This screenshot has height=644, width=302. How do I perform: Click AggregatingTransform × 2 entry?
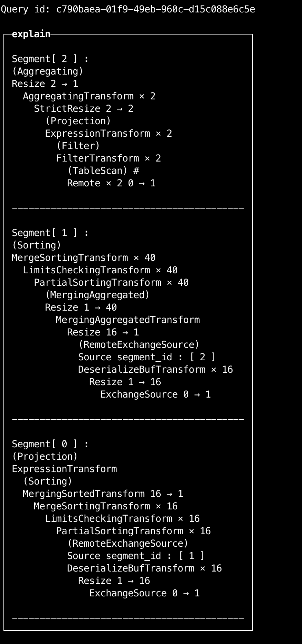point(89,96)
